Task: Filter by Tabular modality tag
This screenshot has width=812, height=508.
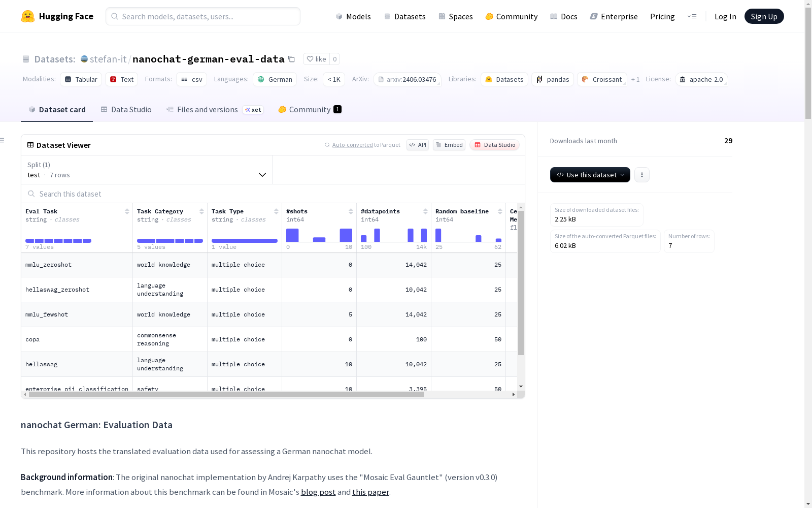Action: tap(81, 79)
